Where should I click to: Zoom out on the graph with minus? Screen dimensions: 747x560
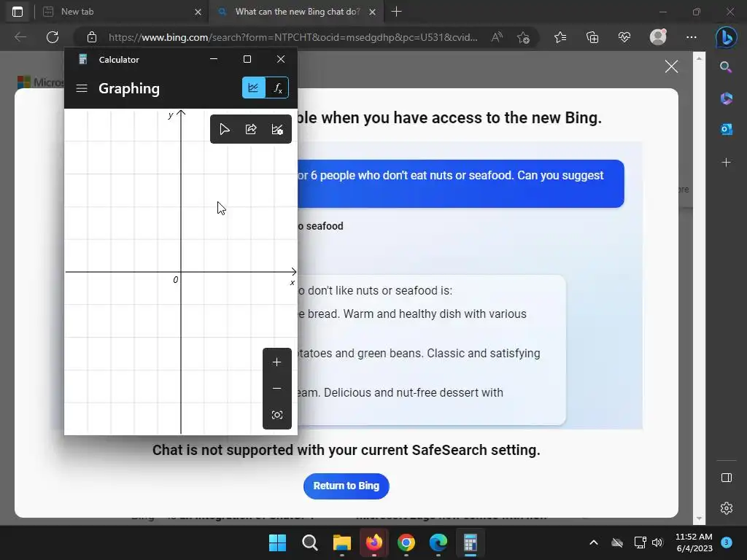[x=276, y=389]
